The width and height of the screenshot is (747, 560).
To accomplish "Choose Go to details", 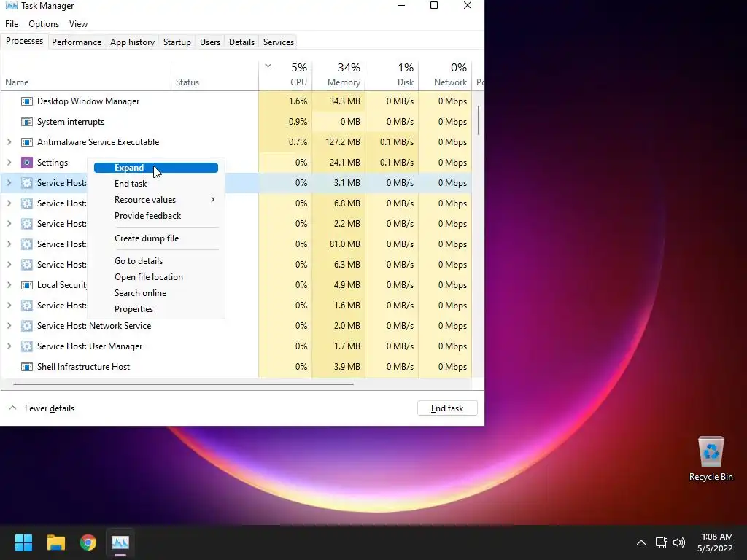I will coord(156,261).
